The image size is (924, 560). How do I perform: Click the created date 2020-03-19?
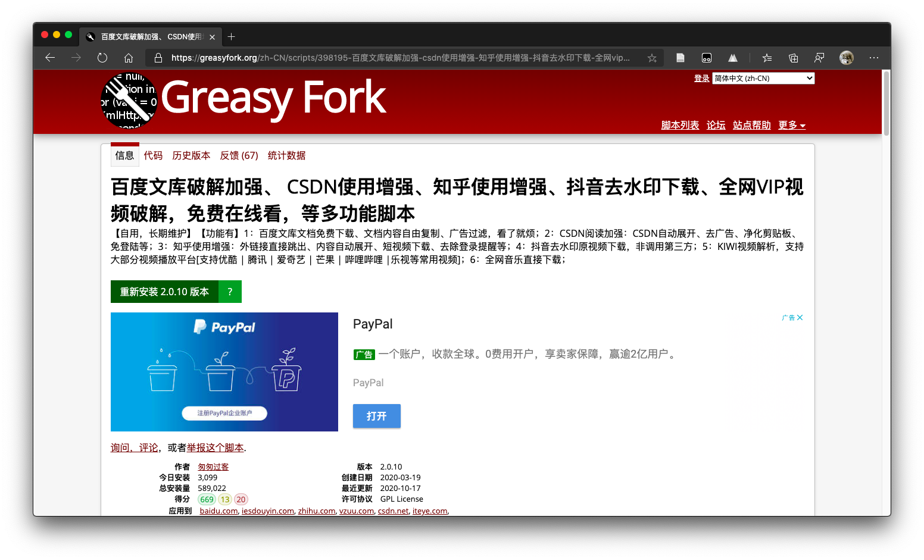pos(401,478)
